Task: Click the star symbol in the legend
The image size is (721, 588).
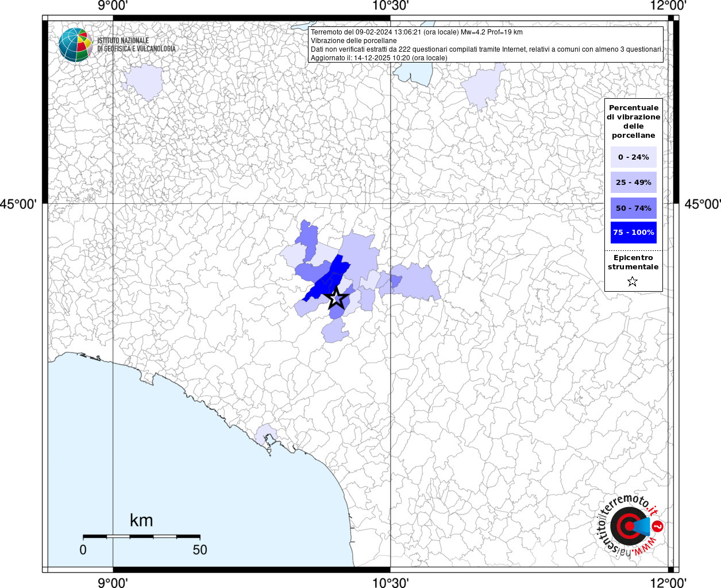Action: (x=633, y=281)
